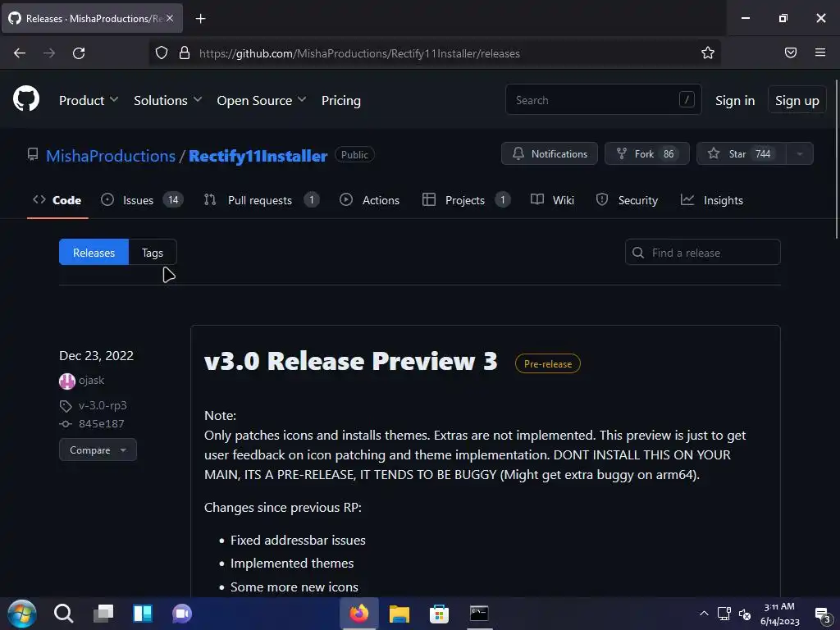
Task: Expand the Solutions menu
Action: coord(167,101)
